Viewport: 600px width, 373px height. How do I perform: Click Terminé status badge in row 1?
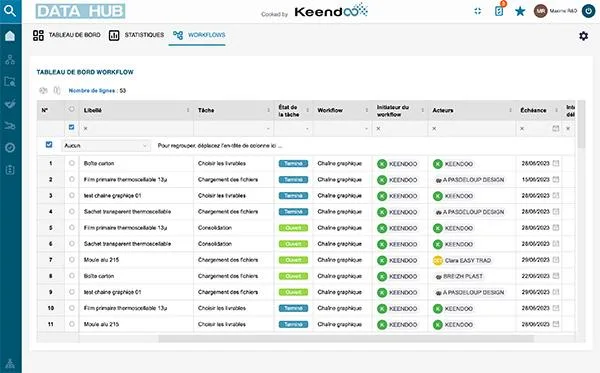point(293,163)
